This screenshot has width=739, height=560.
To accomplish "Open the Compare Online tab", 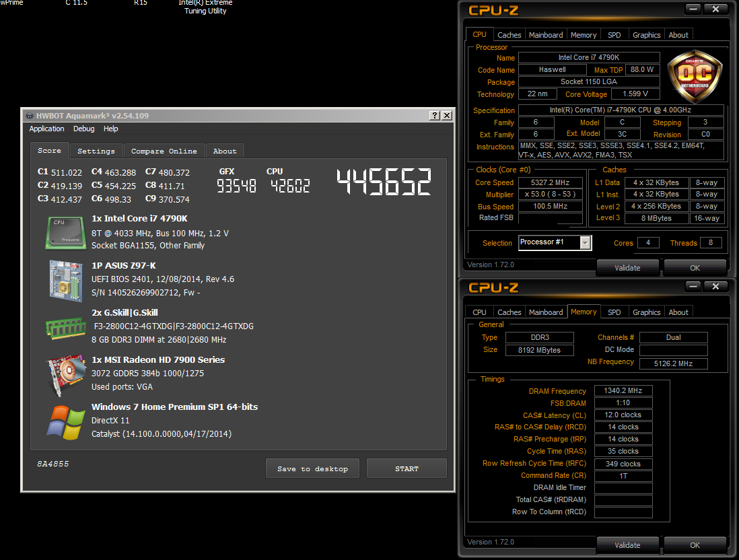I will point(164,151).
